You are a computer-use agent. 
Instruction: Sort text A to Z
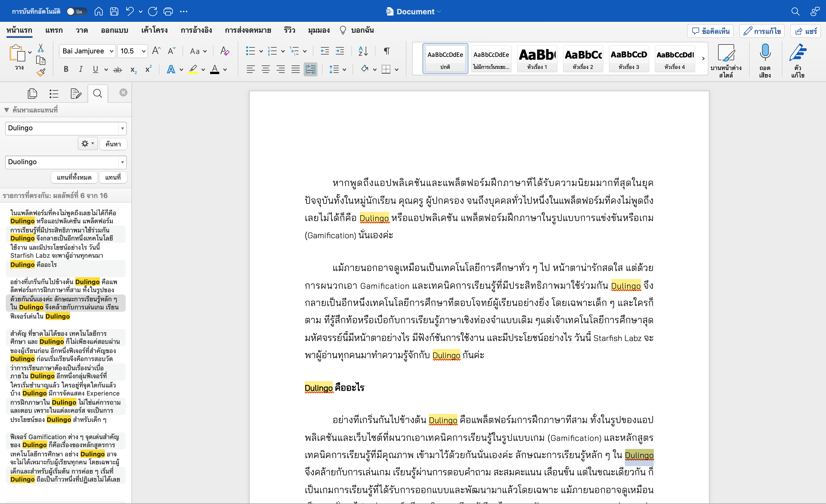click(x=363, y=51)
